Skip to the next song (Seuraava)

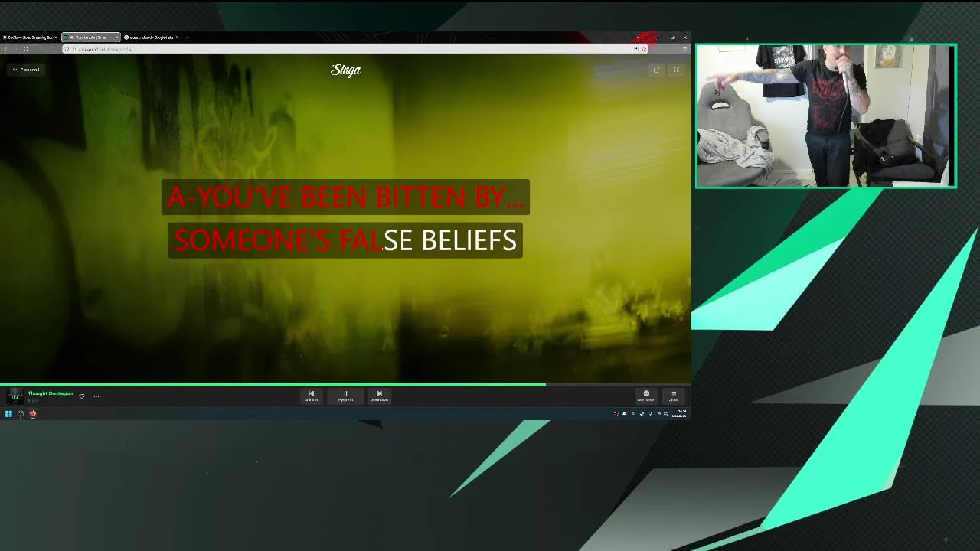coord(379,396)
